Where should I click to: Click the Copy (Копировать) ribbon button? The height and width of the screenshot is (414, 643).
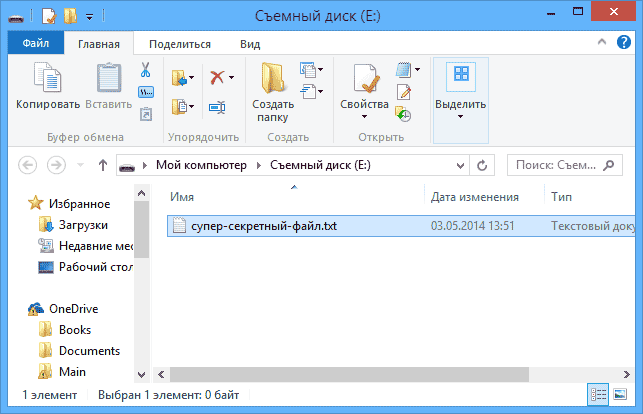pyautogui.click(x=48, y=86)
